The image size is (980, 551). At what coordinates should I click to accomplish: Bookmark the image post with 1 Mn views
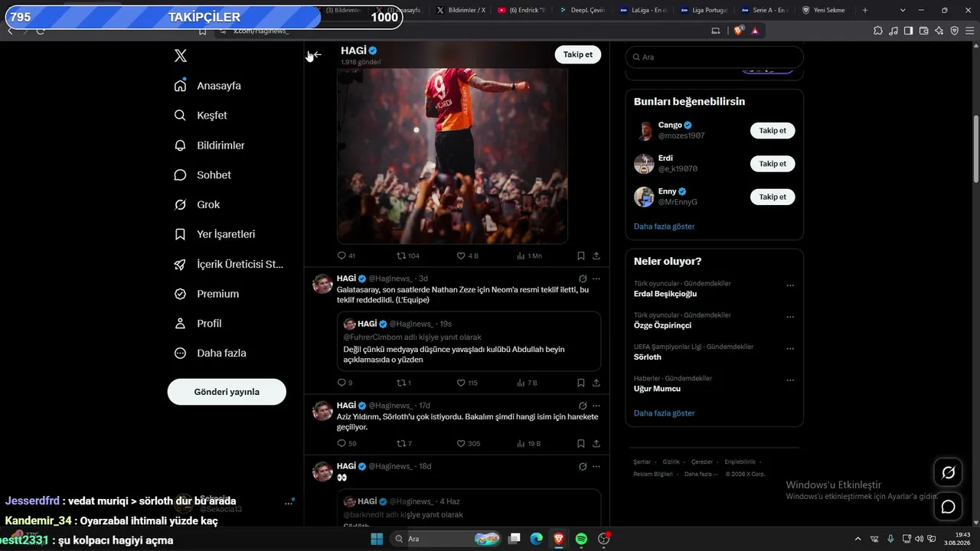[x=581, y=256]
